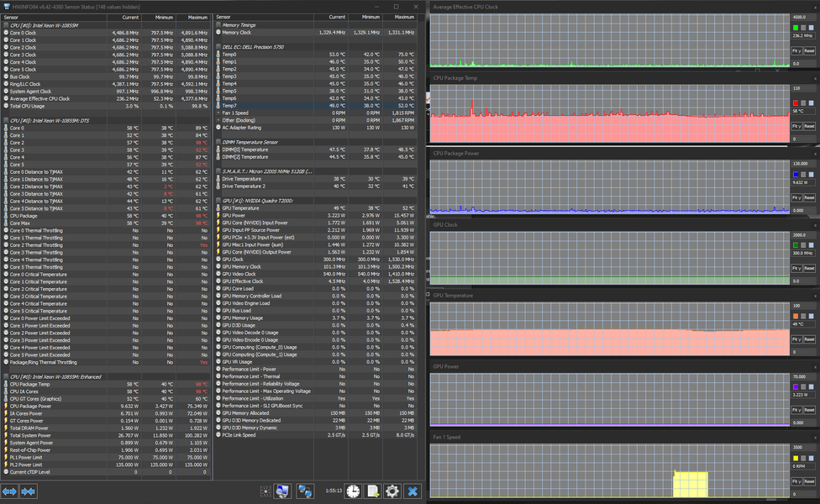Close the GPU Clock graph panel
Viewport: 820px width, 504px height.
point(815,225)
